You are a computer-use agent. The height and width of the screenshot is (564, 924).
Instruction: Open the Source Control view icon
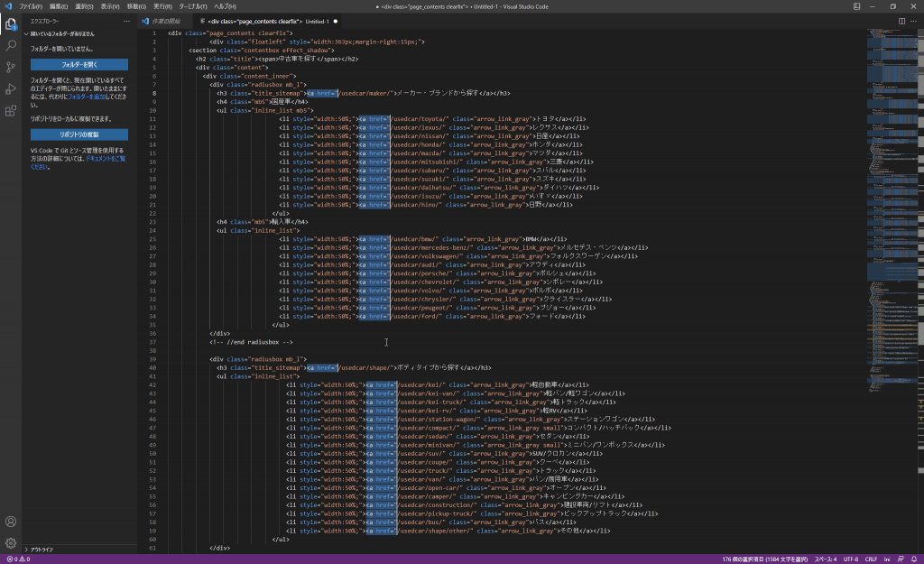coord(11,67)
